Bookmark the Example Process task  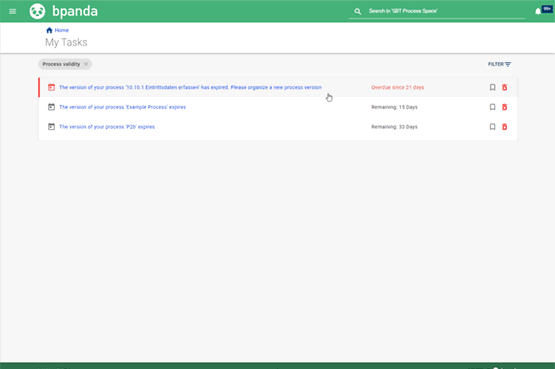point(492,107)
